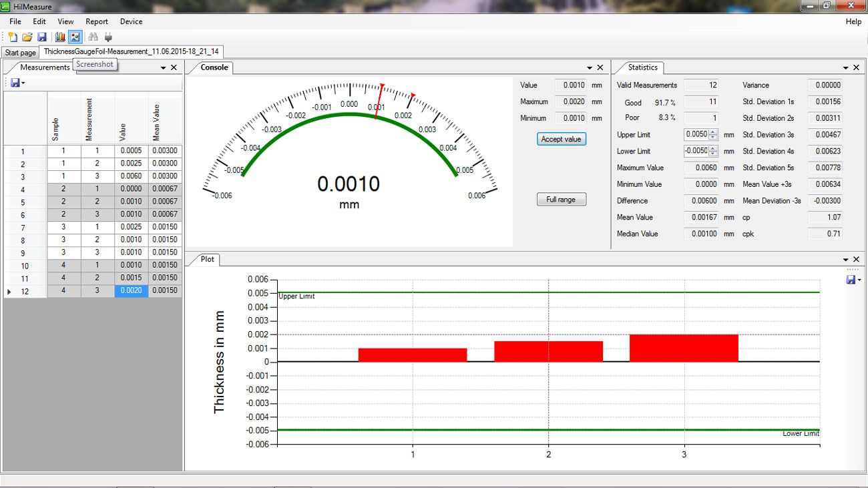Click the binoculars search icon
The width and height of the screenshot is (868, 488).
(93, 37)
